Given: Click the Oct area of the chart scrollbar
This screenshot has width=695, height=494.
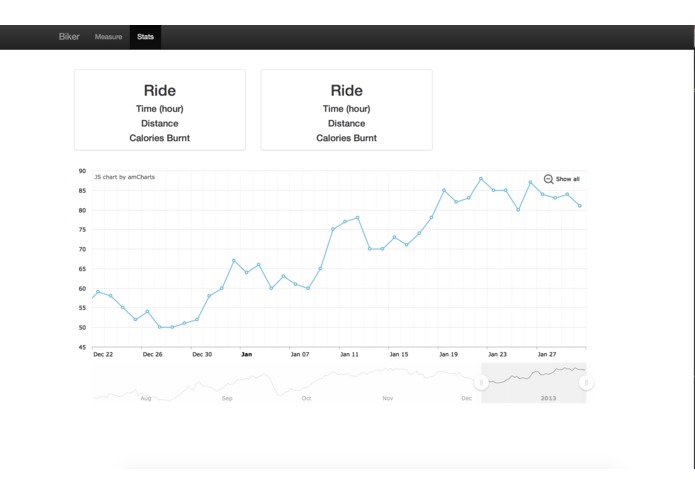Looking at the screenshot, I should pos(306,398).
